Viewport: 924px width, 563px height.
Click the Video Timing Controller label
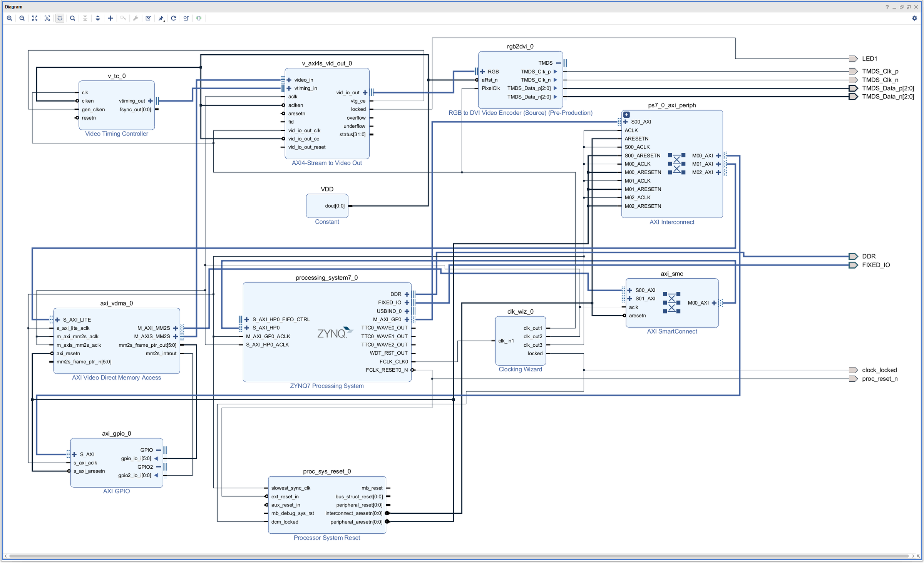(116, 134)
